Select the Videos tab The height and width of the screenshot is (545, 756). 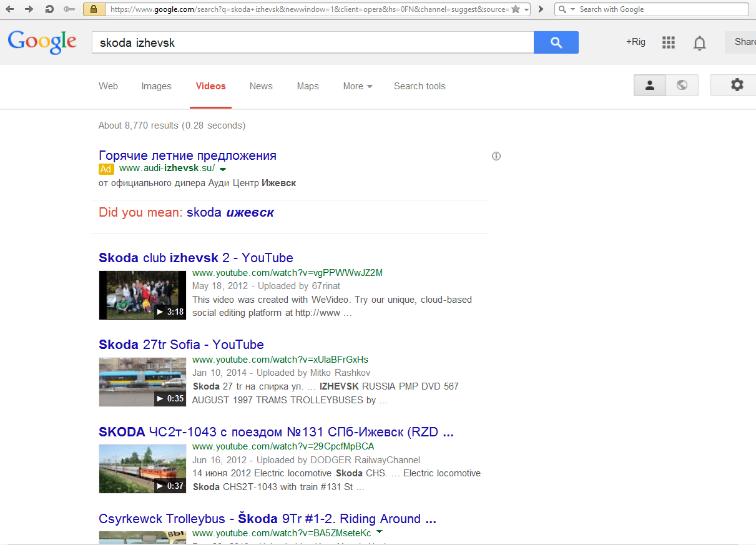(210, 86)
